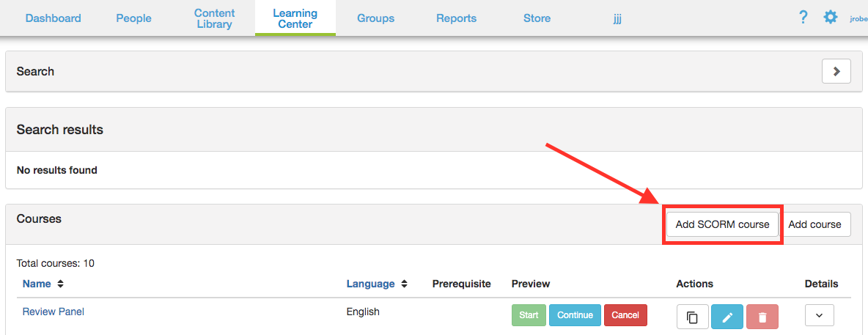Image resolution: width=868 pixels, height=335 pixels.
Task: Go to the Content Library tab
Action: [x=214, y=18]
